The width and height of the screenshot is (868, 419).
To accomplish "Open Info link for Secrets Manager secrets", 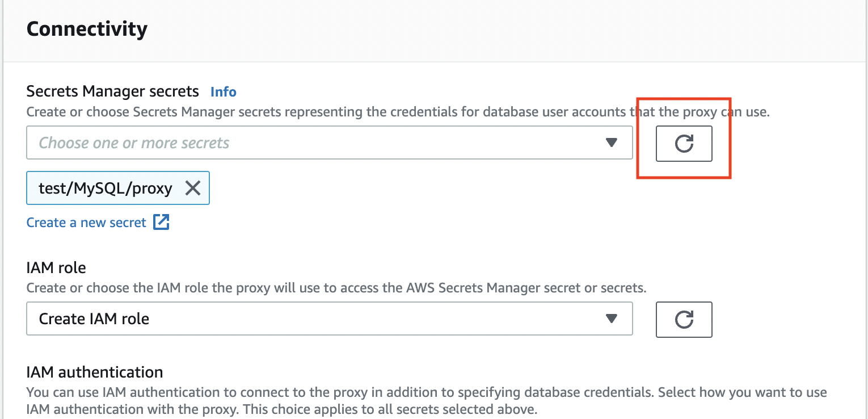I will click(x=223, y=92).
